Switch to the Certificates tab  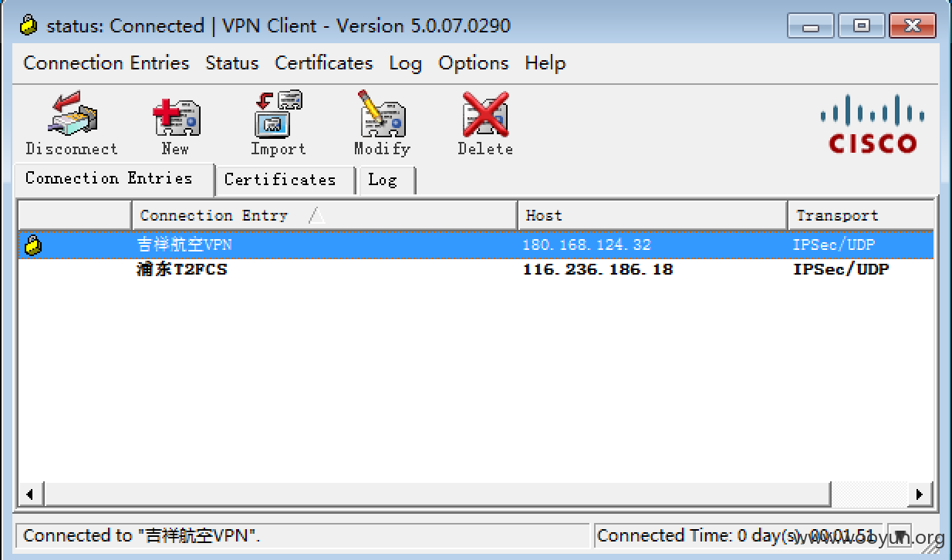click(x=285, y=180)
